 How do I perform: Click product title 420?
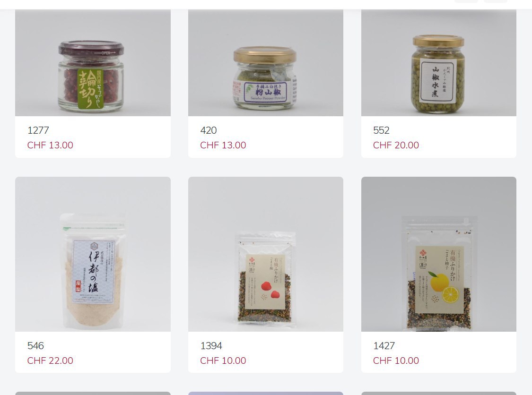(x=209, y=130)
